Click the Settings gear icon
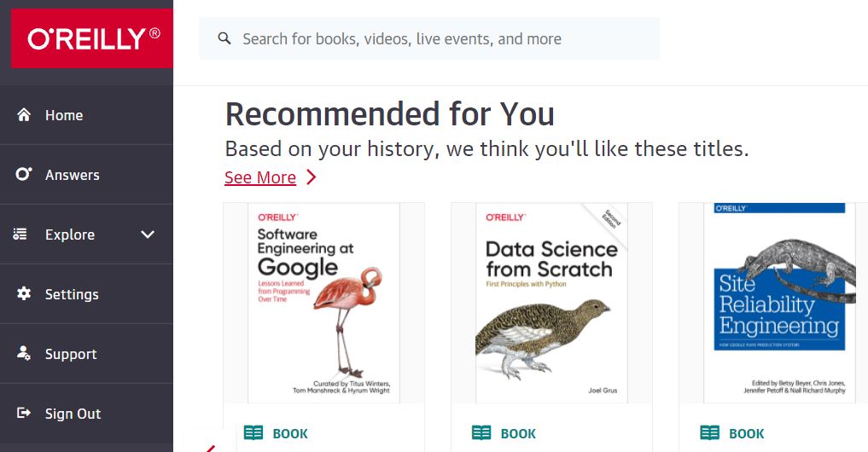 coord(24,294)
